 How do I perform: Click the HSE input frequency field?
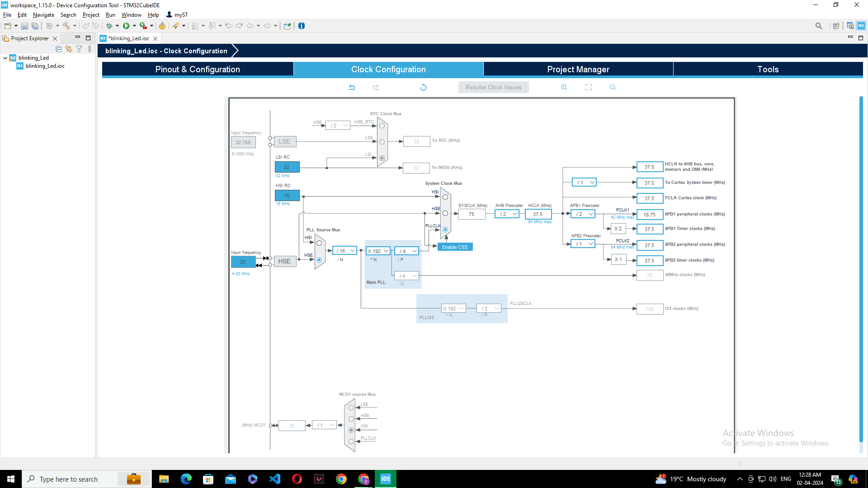click(x=243, y=262)
